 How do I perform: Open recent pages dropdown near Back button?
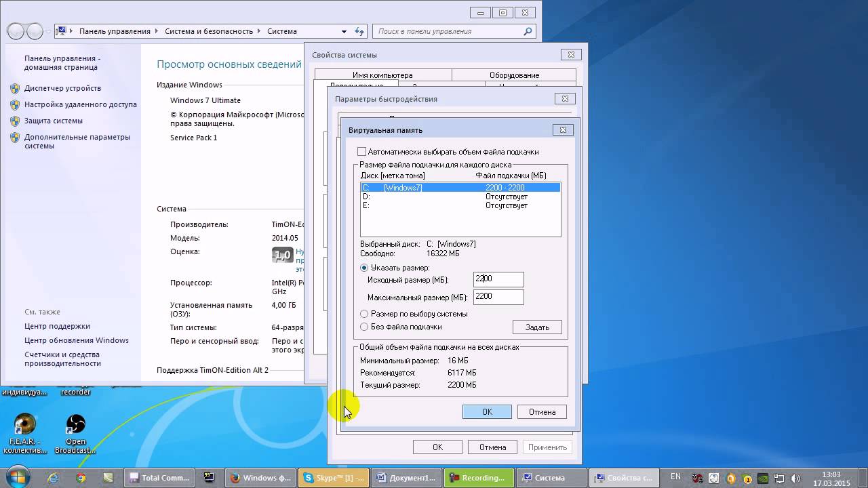tap(49, 31)
